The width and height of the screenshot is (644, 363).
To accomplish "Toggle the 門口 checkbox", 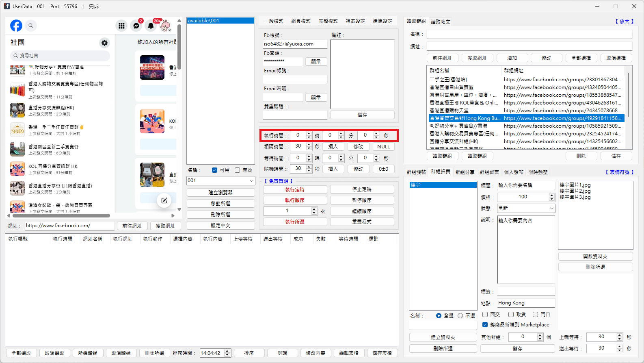I will tap(535, 314).
